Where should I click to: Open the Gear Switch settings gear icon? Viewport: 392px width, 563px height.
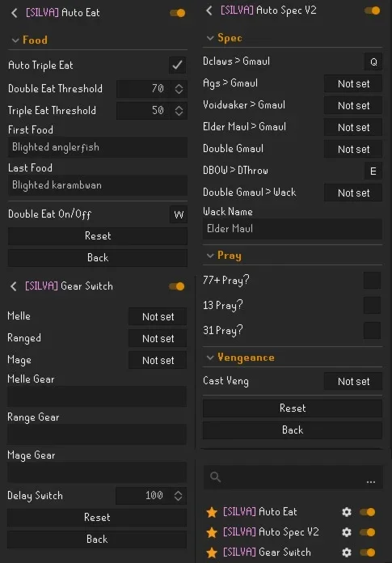click(x=347, y=552)
